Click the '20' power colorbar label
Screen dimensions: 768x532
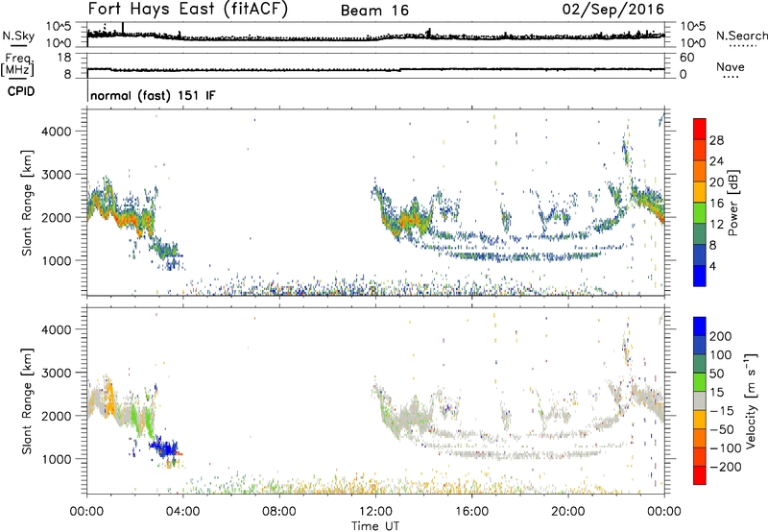point(716,182)
